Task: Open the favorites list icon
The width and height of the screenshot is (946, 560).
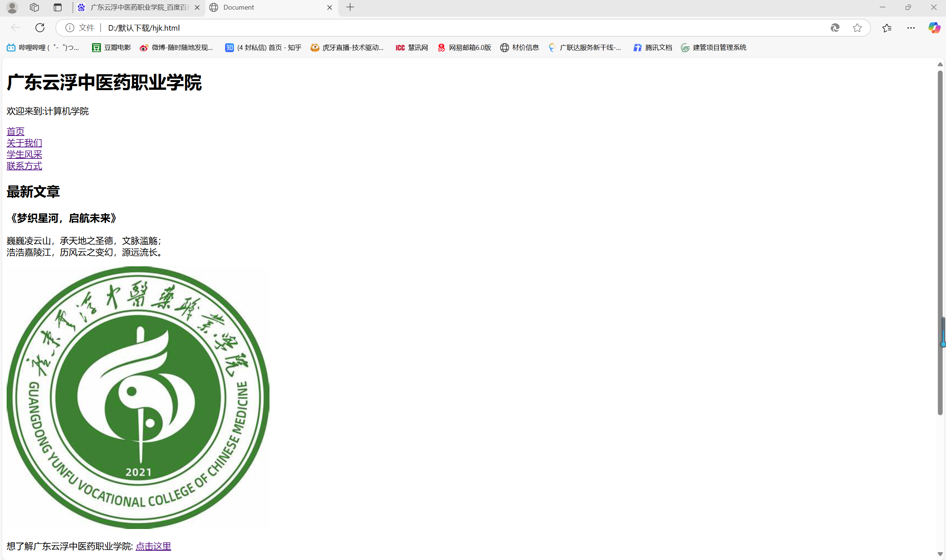Action: [887, 28]
